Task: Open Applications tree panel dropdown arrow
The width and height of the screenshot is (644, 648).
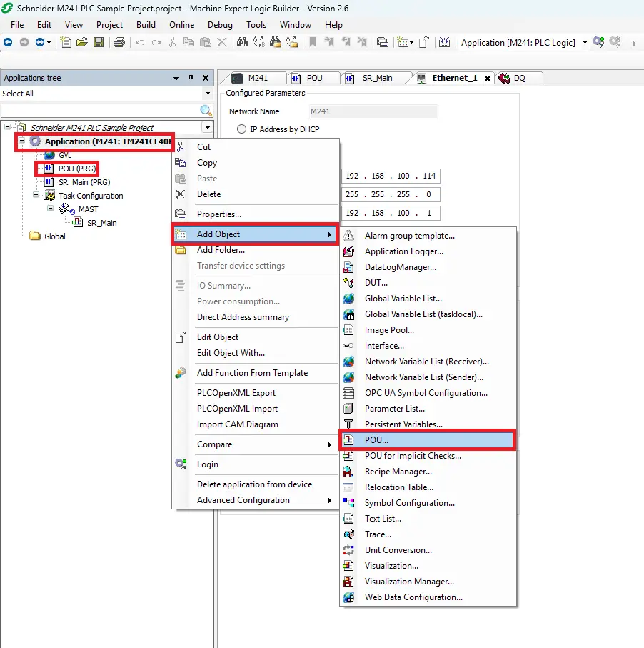Action: 176,78
